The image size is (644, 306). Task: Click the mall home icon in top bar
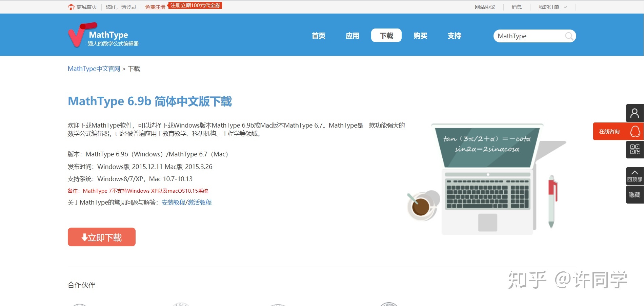pyautogui.click(x=71, y=7)
